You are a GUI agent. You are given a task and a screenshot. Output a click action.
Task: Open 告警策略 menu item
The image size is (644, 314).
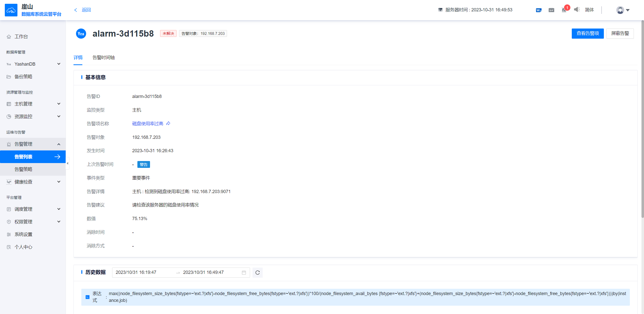(23, 169)
